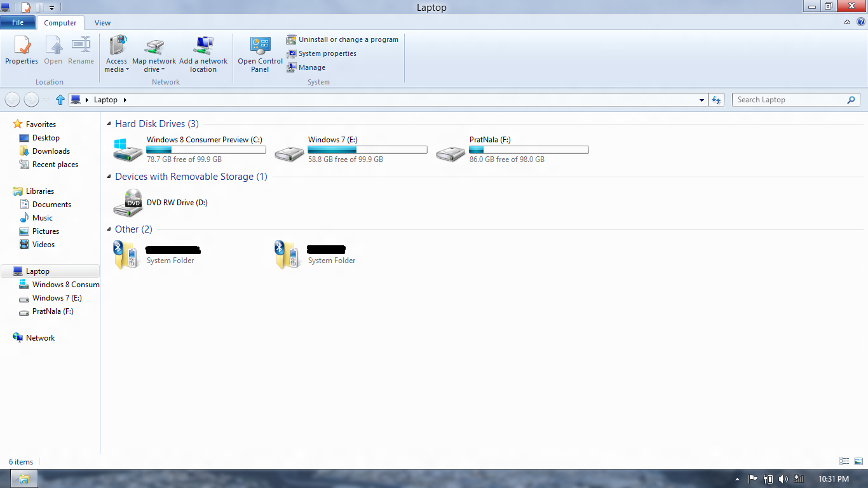Open Desktop under Favorites
This screenshot has height=488, width=868.
[x=46, y=138]
